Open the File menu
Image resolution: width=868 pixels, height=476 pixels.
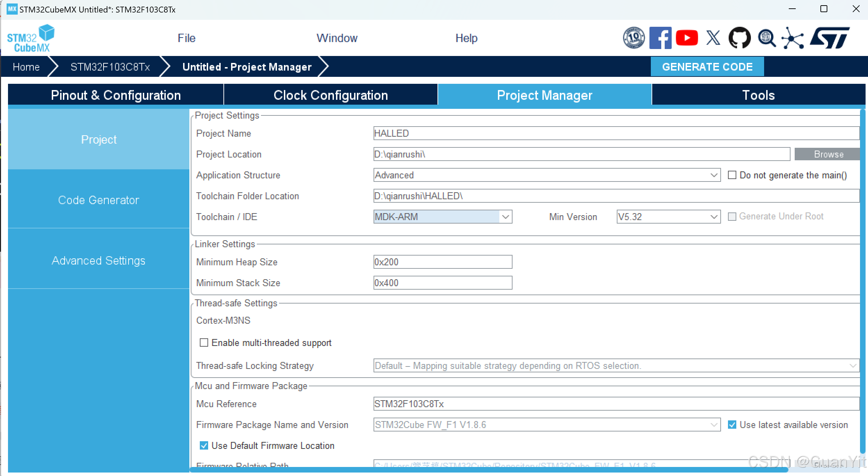tap(186, 38)
